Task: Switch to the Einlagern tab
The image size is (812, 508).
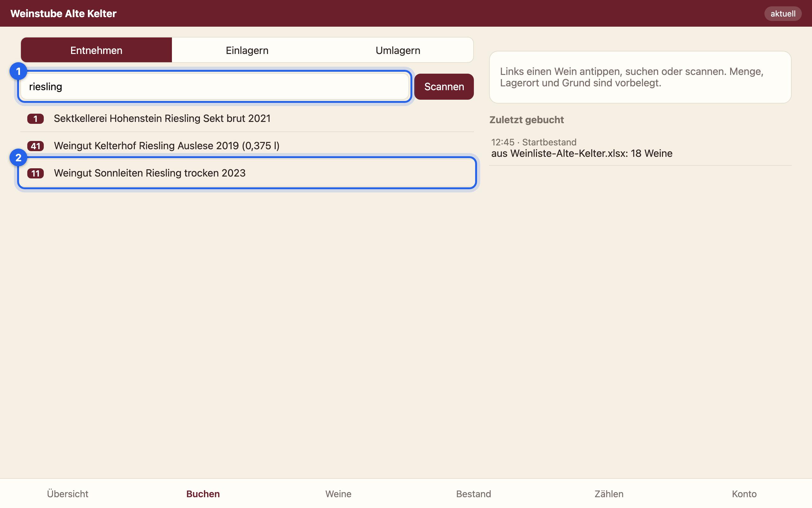Action: click(x=247, y=50)
